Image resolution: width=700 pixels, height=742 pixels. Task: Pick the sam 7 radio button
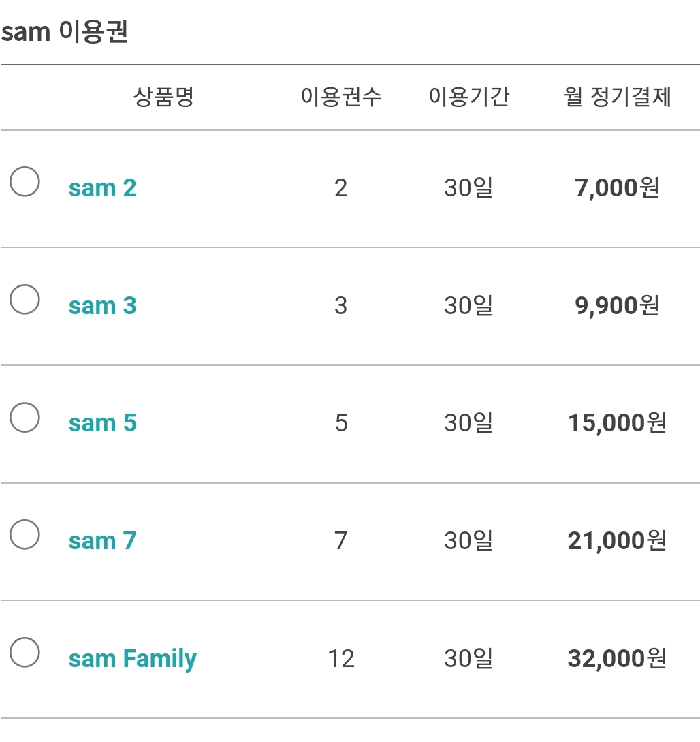pyautogui.click(x=25, y=534)
